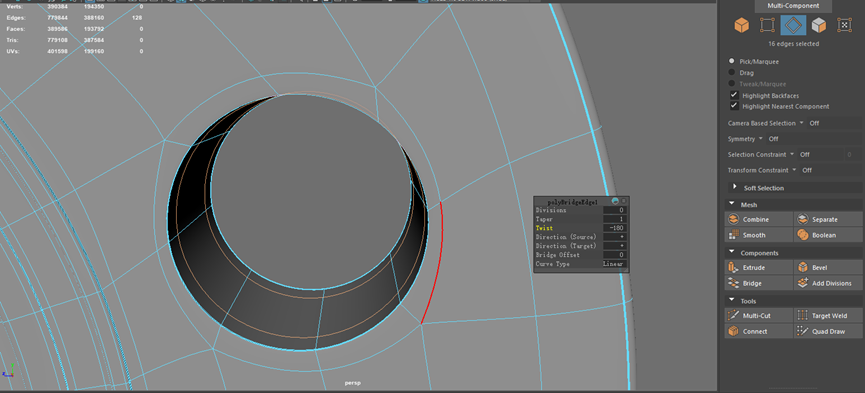Activate the Bevel component tool
Viewport: 865px width, 393px height.
click(x=829, y=268)
